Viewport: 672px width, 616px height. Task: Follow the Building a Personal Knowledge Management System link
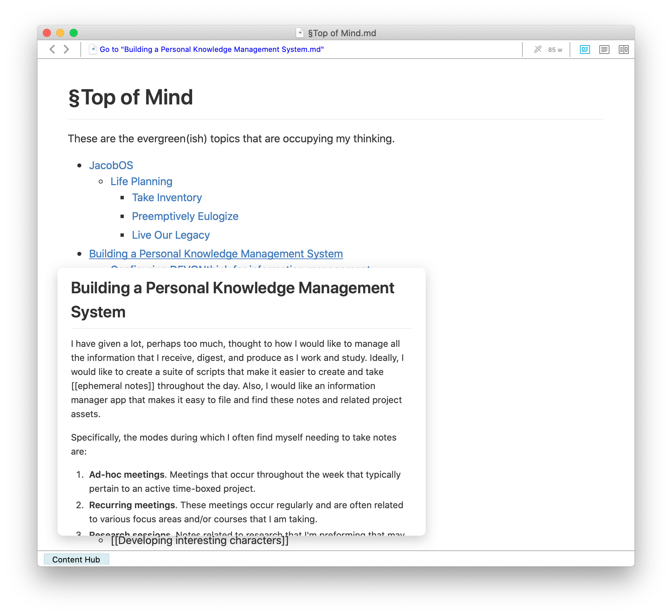pyautogui.click(x=216, y=253)
